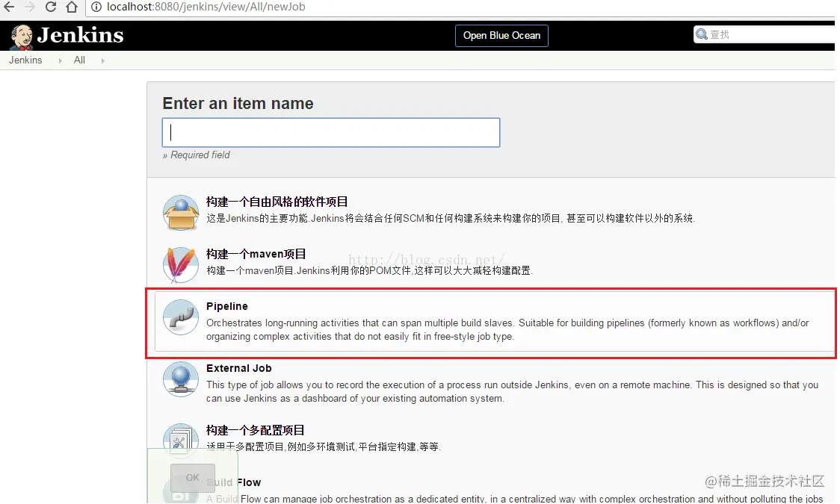The width and height of the screenshot is (840, 504).
Task: Click the freestyle project description text
Action: [451, 218]
